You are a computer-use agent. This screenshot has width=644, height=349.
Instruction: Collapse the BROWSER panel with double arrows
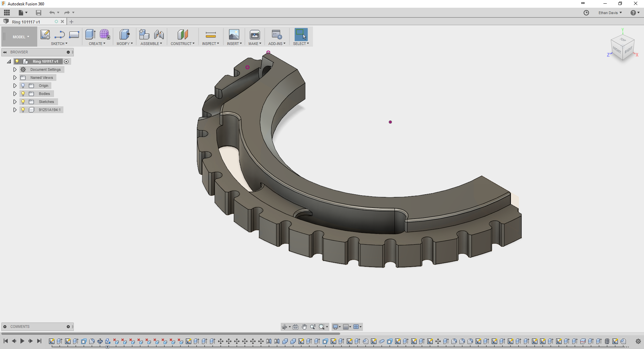pyautogui.click(x=5, y=52)
